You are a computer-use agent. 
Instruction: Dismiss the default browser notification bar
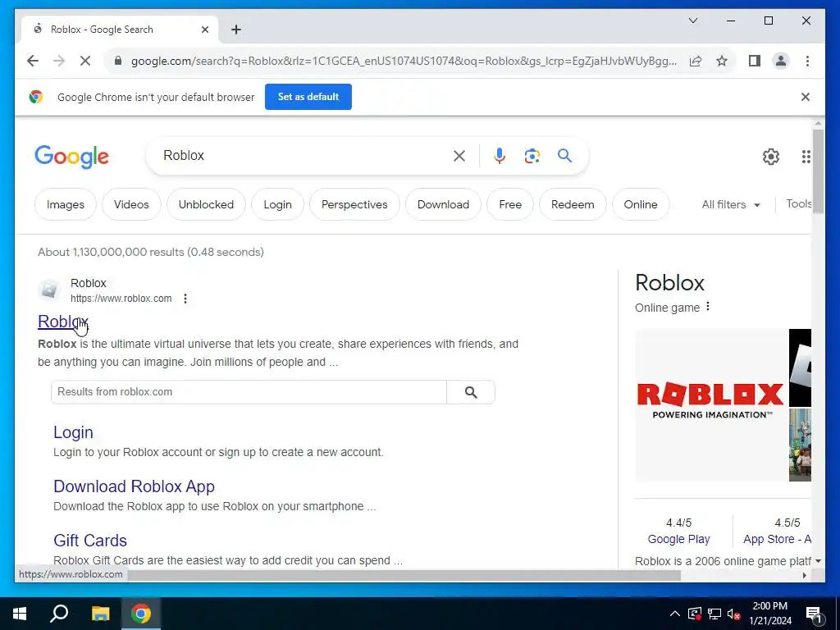click(x=806, y=97)
